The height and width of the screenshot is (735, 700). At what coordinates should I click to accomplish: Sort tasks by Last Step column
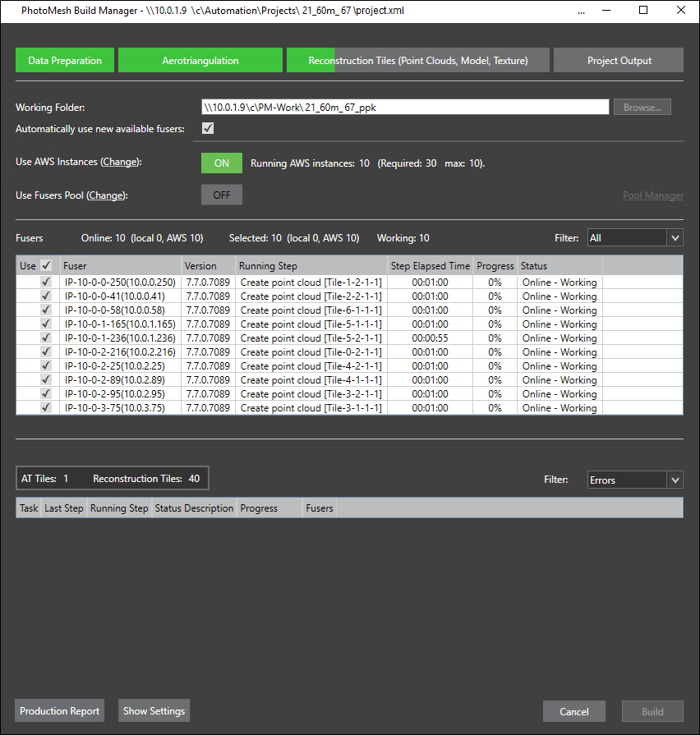(x=64, y=508)
